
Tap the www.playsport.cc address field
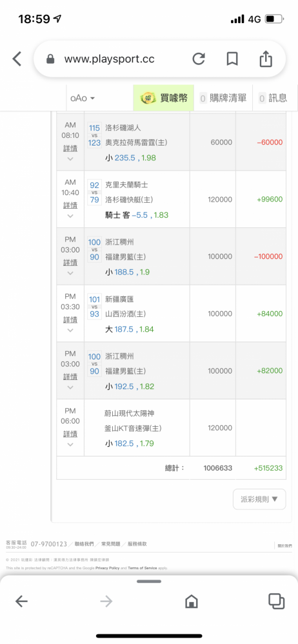click(110, 59)
